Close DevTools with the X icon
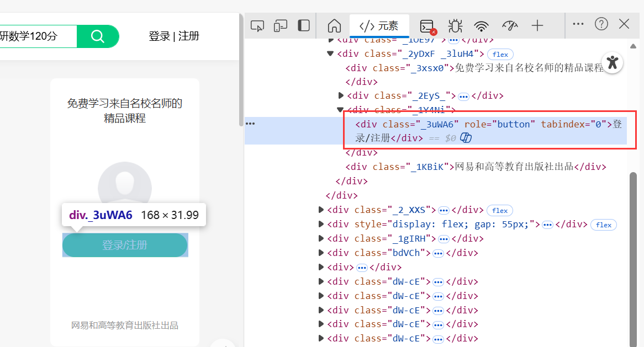This screenshot has width=644, height=347. pyautogui.click(x=624, y=24)
